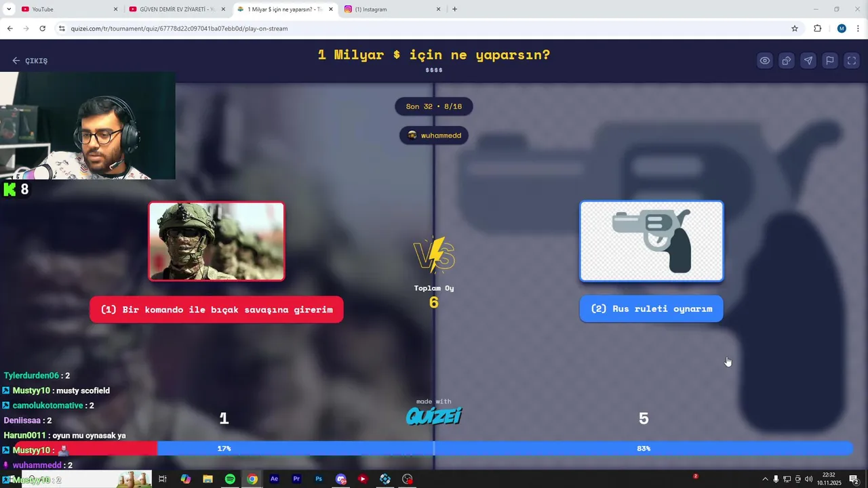Click the red 17% vote bar

coord(86,448)
